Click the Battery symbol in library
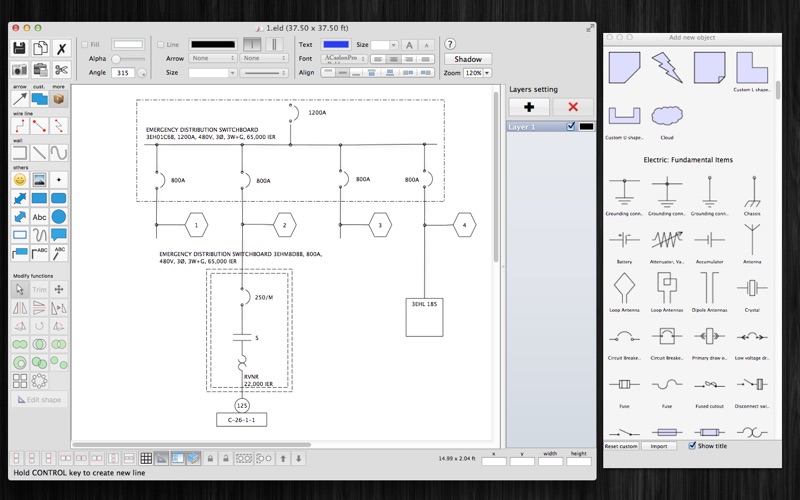The width and height of the screenshot is (800, 500). [x=624, y=239]
